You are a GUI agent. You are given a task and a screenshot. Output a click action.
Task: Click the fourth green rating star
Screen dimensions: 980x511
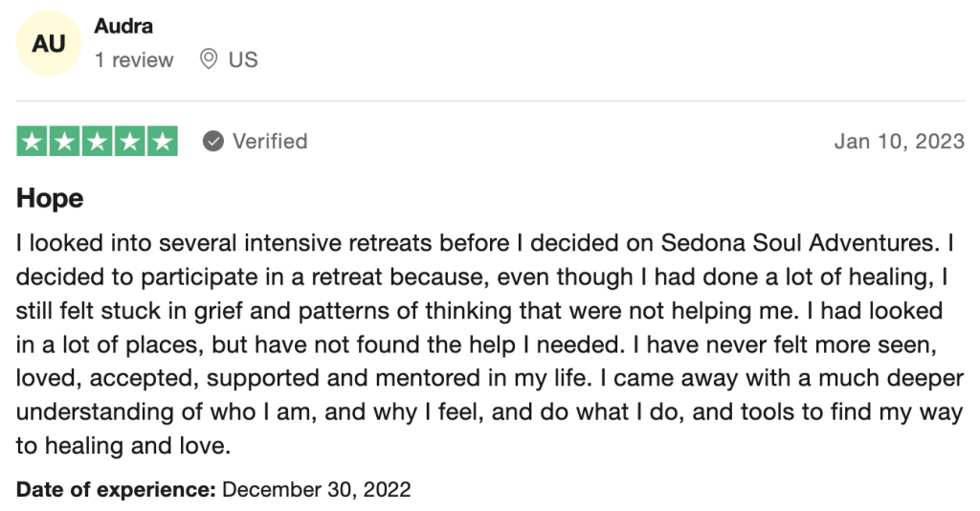click(129, 142)
